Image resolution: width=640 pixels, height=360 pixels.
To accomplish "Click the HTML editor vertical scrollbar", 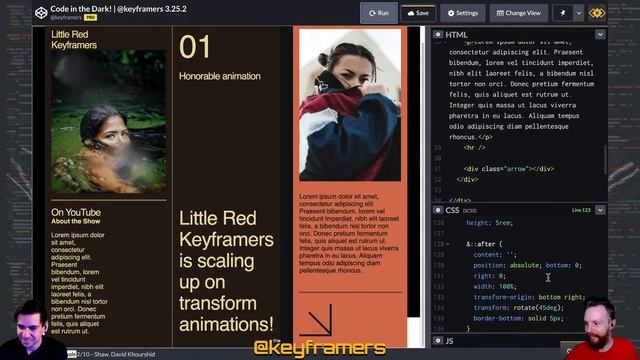I will [x=605, y=159].
